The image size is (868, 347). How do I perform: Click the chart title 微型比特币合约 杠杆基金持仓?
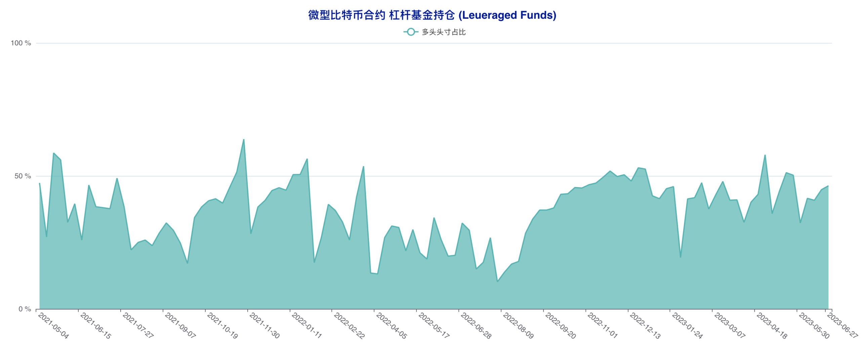coord(381,15)
